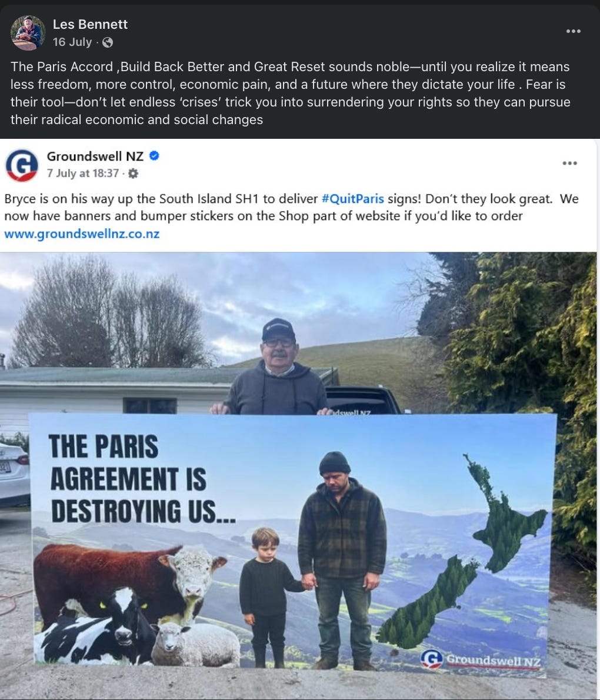The image size is (600, 700).
Task: Click the gear audience icon beside 18:37
Action: click(x=133, y=173)
